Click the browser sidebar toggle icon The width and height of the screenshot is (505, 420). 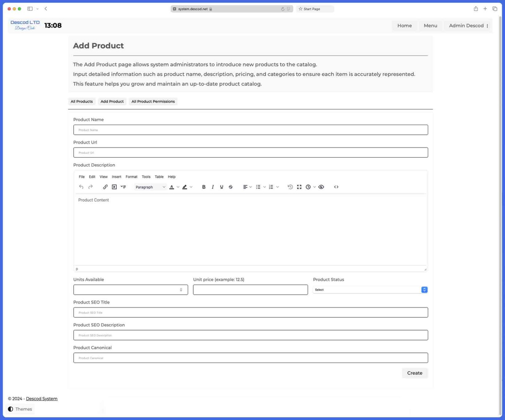pyautogui.click(x=30, y=9)
